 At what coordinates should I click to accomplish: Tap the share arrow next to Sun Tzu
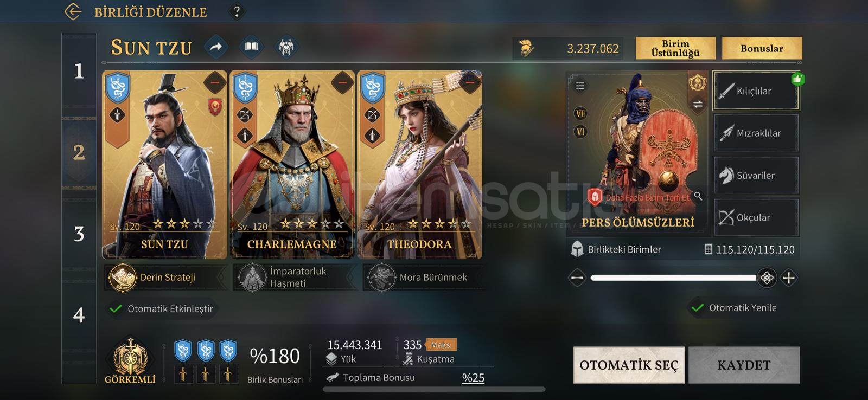point(216,47)
